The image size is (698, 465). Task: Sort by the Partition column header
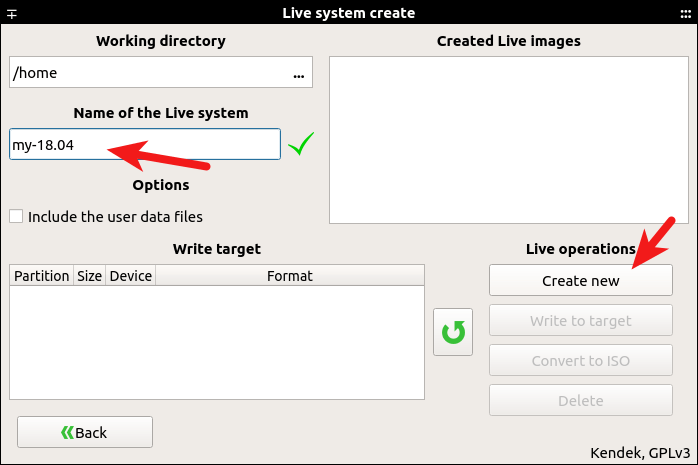[x=42, y=276]
